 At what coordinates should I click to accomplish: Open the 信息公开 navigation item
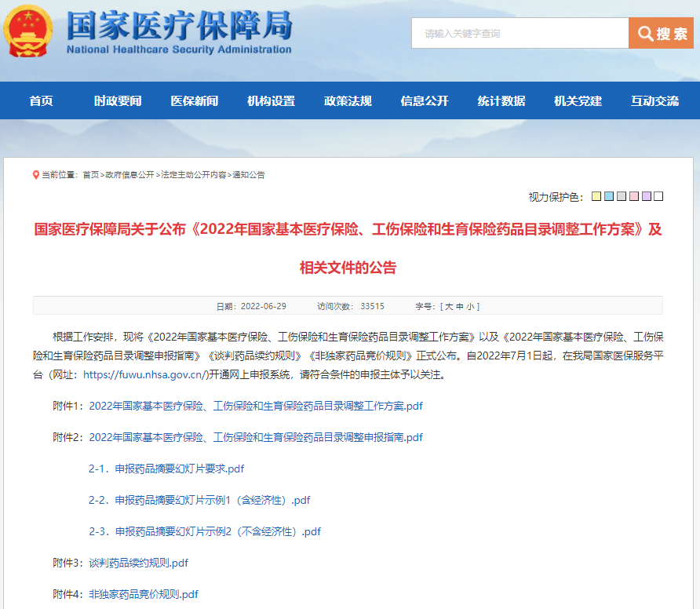[x=425, y=101]
